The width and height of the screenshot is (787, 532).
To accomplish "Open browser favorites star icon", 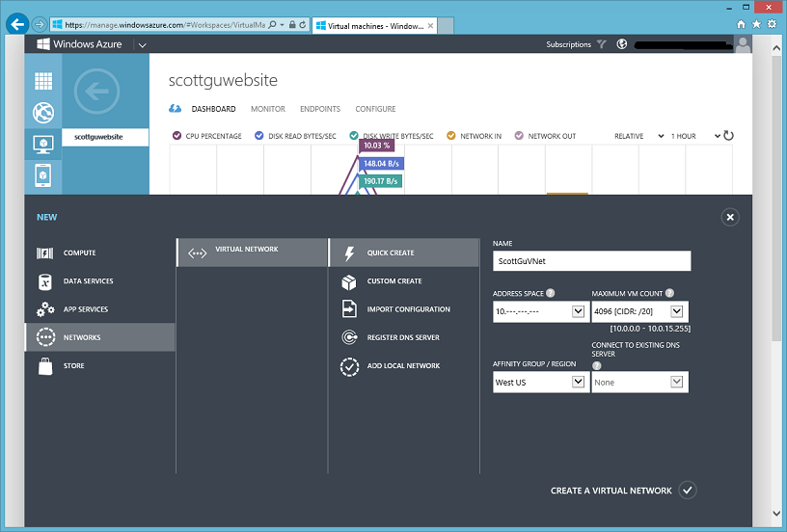I will (756, 24).
